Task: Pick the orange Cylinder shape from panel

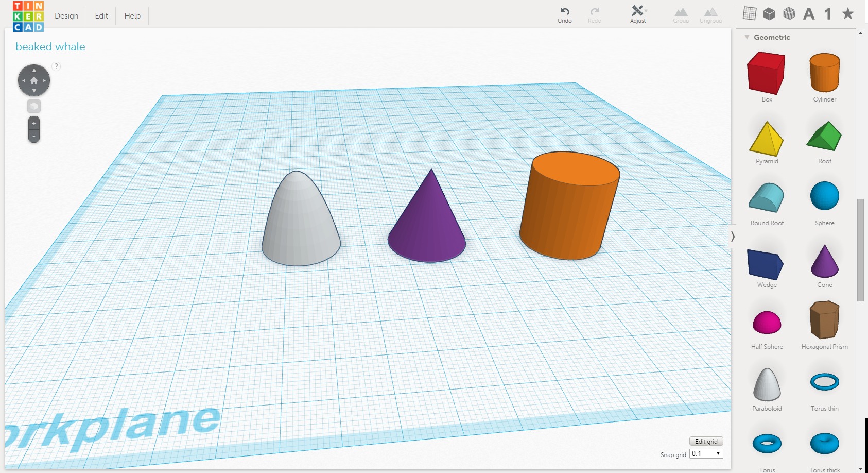Action: 825,73
